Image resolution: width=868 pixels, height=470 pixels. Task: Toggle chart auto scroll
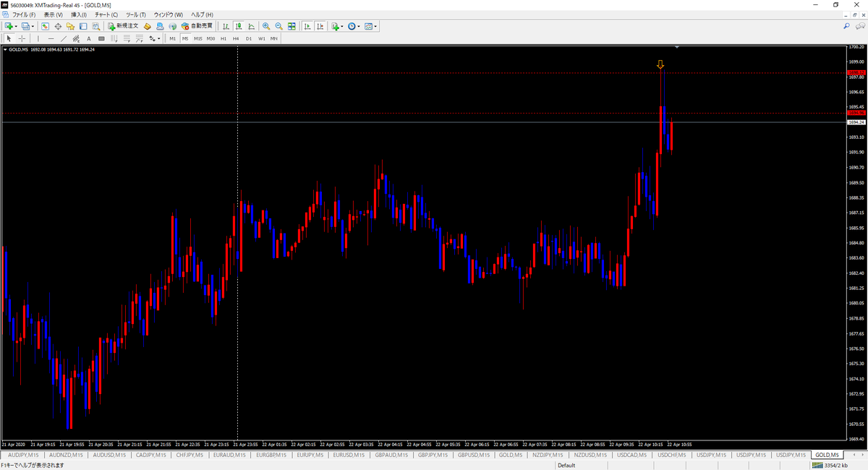(307, 26)
